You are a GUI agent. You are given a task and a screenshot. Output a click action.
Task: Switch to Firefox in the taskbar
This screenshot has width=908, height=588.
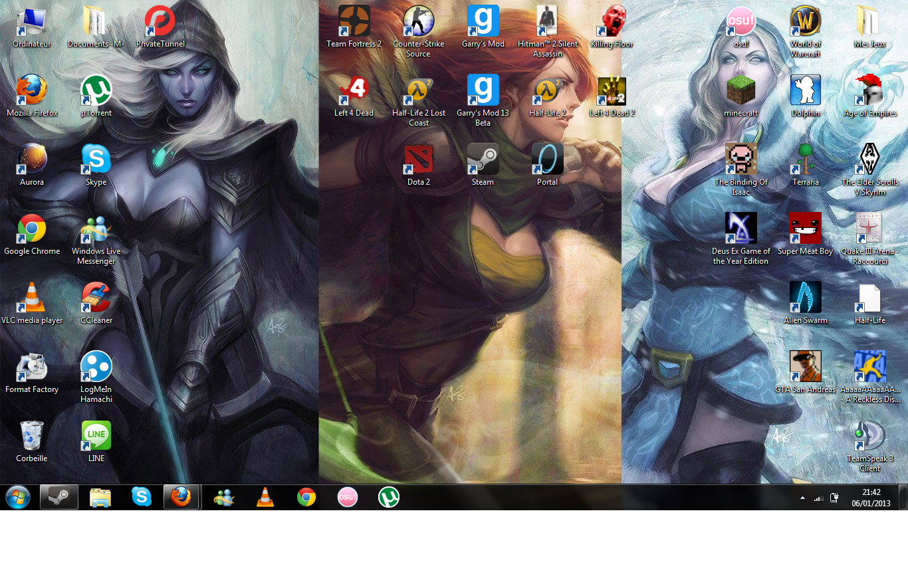(x=181, y=497)
